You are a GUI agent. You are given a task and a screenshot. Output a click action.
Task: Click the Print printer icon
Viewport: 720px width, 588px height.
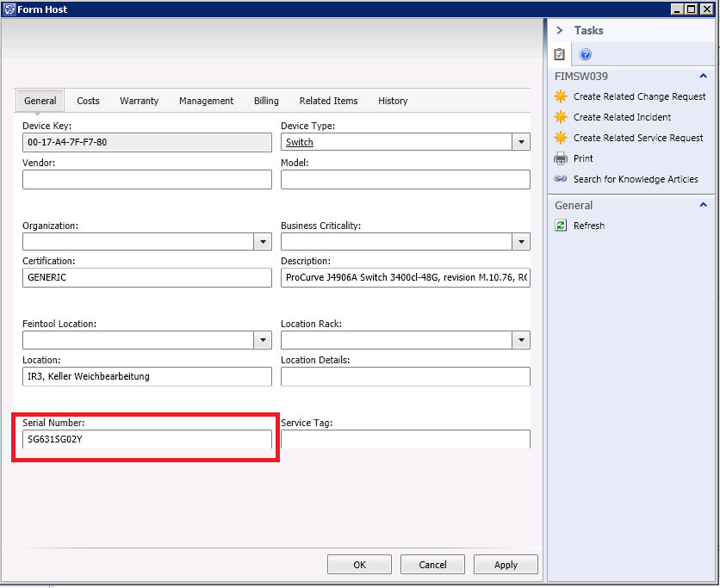click(560, 158)
